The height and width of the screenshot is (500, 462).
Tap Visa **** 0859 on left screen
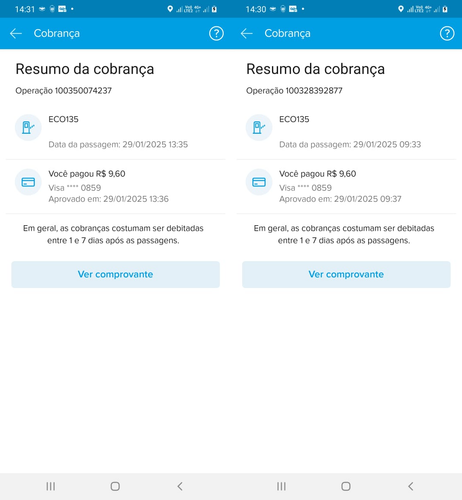75,188
